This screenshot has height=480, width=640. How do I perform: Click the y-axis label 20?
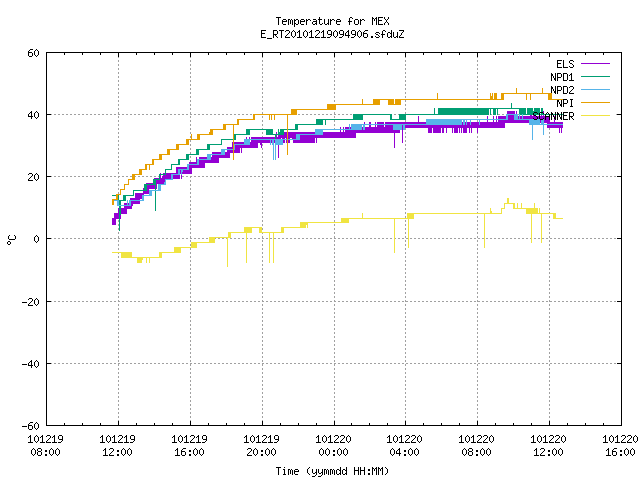click(x=33, y=178)
